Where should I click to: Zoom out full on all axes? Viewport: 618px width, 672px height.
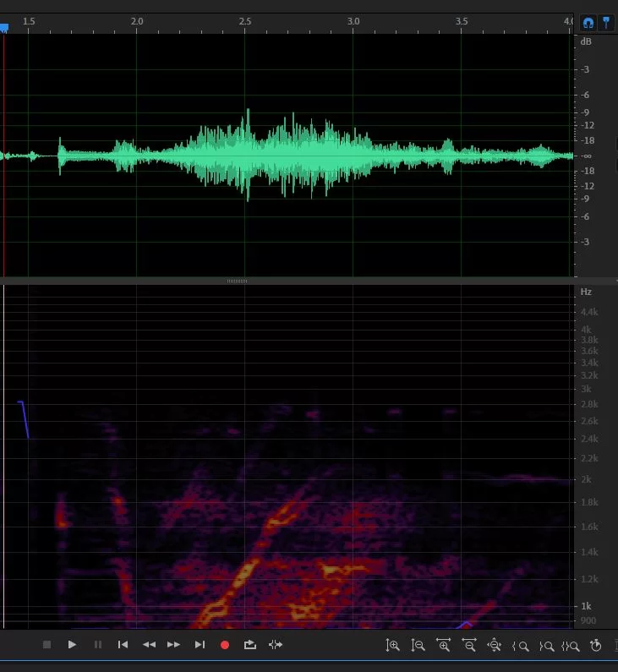(495, 646)
